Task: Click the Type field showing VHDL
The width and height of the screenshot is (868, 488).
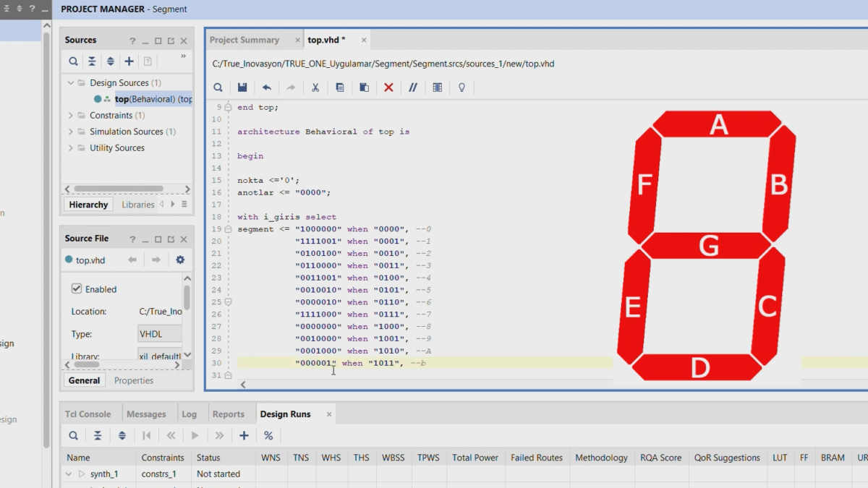Action: click(160, 334)
